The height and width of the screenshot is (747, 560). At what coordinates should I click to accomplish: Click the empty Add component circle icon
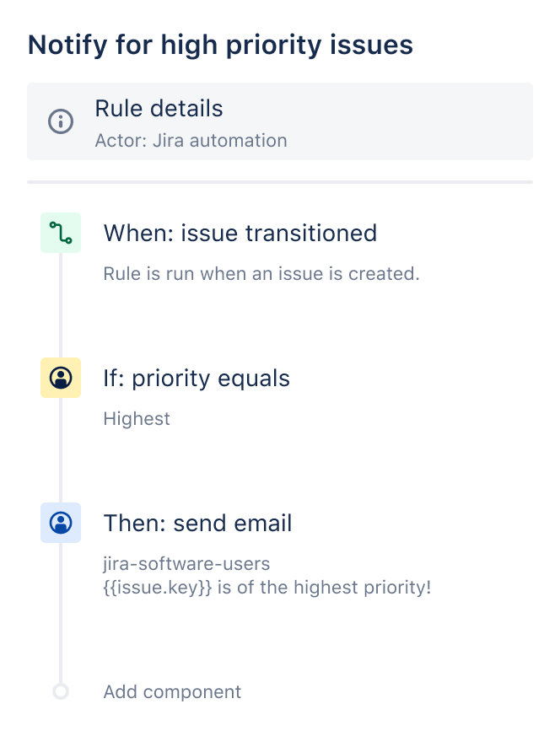[60, 691]
